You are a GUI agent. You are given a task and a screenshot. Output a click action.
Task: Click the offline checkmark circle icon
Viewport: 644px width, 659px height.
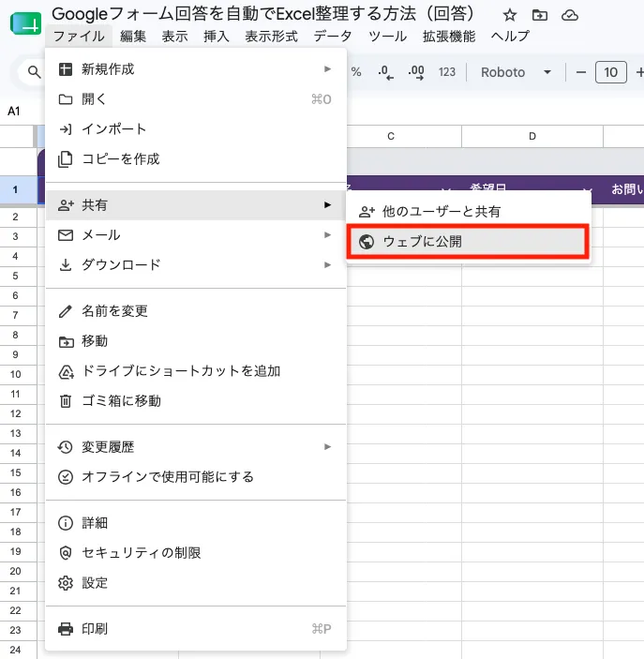pyautogui.click(x=66, y=477)
